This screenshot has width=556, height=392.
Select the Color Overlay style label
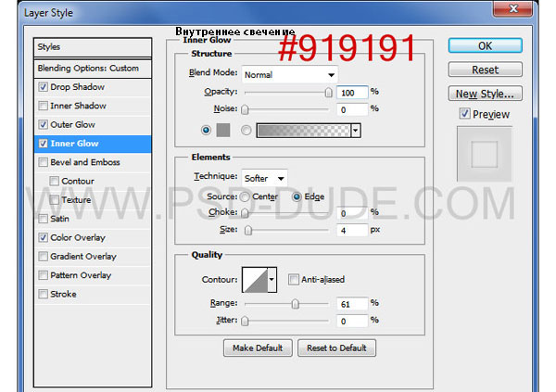pyautogui.click(x=78, y=237)
